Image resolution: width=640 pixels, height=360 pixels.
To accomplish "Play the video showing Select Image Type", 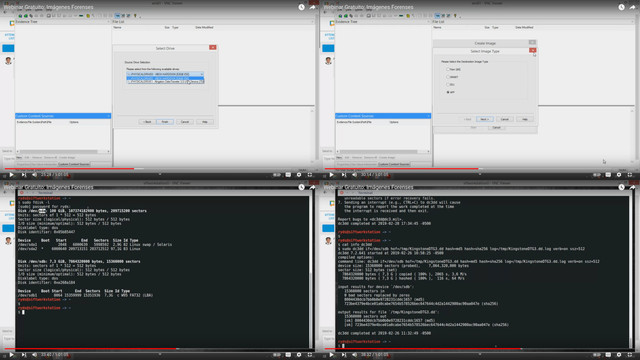I will coord(331,175).
